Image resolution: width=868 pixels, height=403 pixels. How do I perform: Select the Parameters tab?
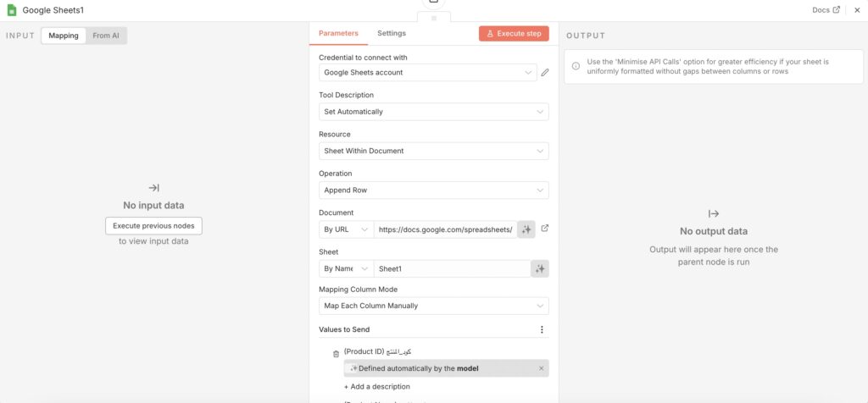click(338, 33)
